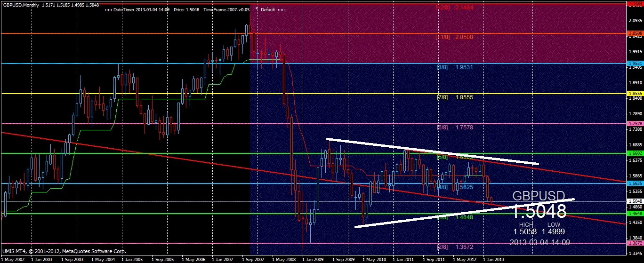
Task: Click the blue 1.5625 price tag on axis
Action: [636, 183]
